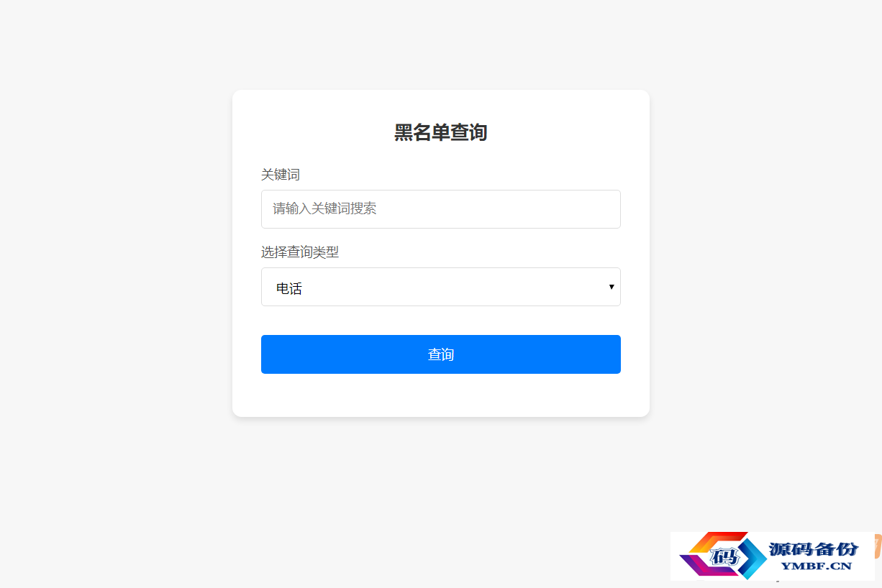Viewport: 882px width, 588px height.
Task: Click the 源码备份 watermark text
Action: tap(813, 549)
